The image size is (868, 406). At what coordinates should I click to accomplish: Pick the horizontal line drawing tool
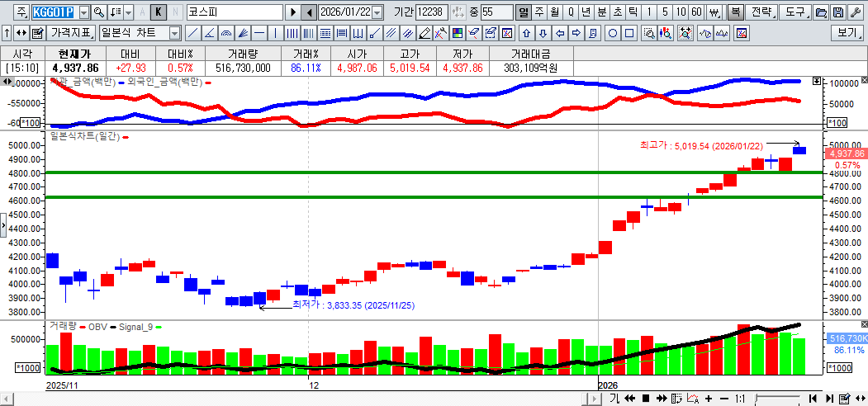pyautogui.click(x=259, y=33)
